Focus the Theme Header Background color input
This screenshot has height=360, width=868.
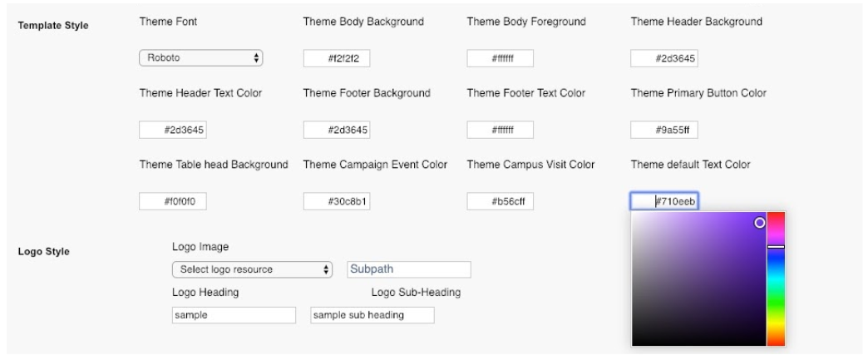point(663,58)
